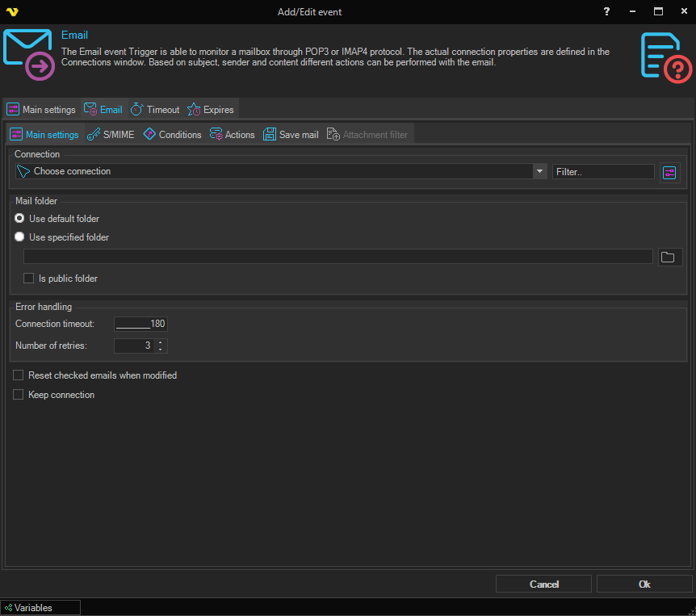
Task: Click the help document icon at top right
Action: (x=665, y=57)
